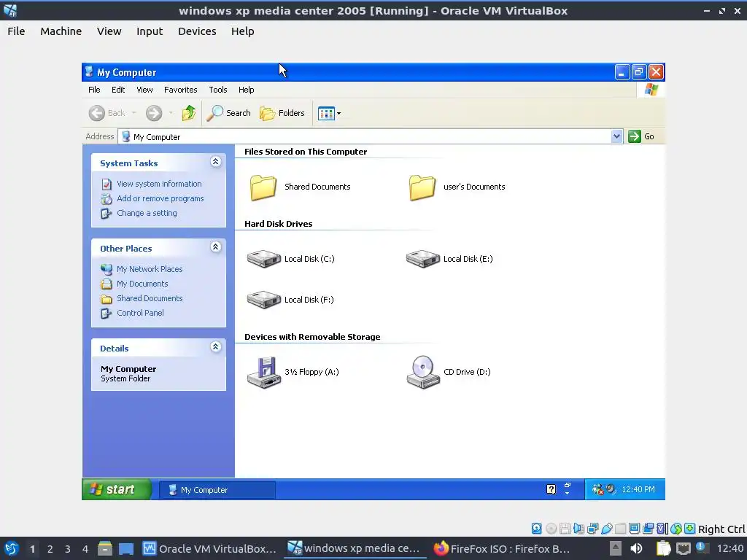This screenshot has width=747, height=560.
Task: Open VirtualBox Devices menu
Action: [197, 31]
